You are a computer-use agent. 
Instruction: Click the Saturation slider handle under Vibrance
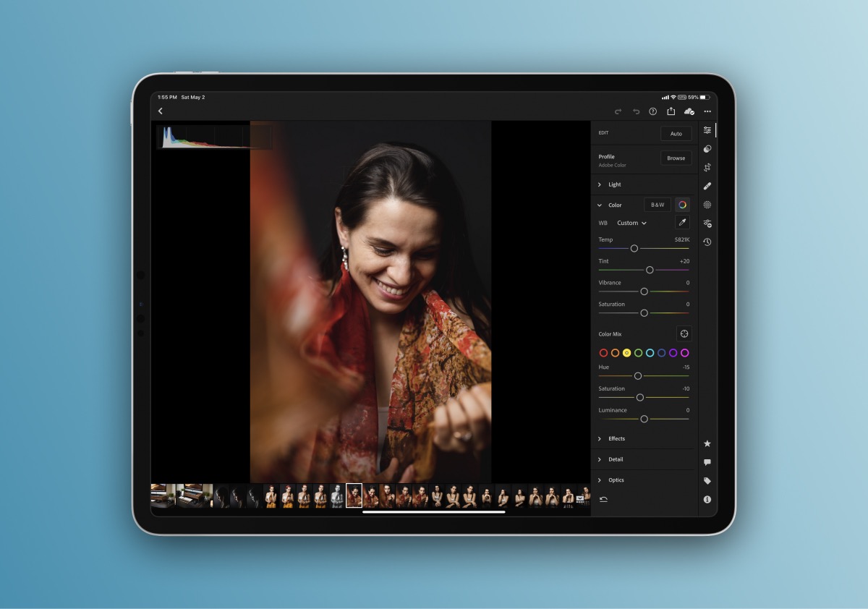click(x=644, y=312)
